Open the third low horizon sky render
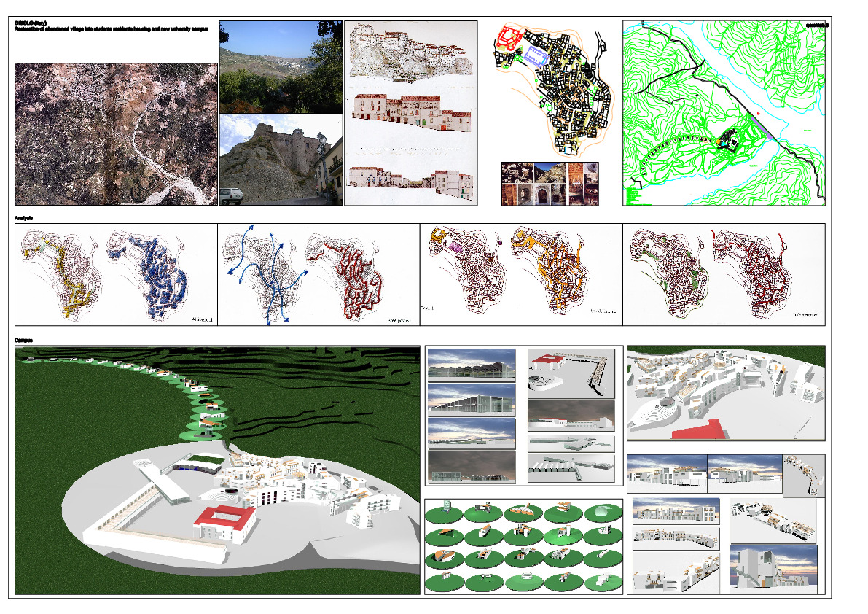 click(x=472, y=433)
